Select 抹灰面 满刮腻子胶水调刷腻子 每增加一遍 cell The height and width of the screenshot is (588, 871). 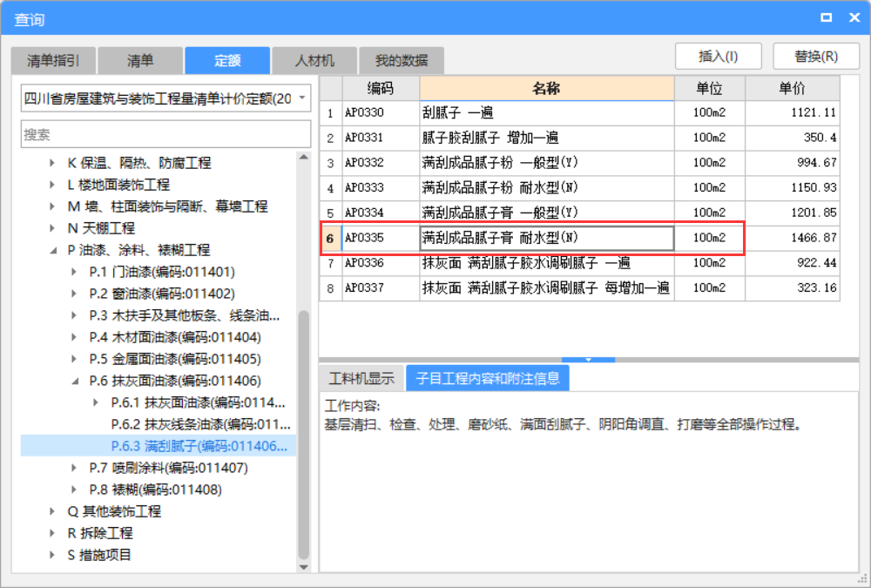[547, 287]
